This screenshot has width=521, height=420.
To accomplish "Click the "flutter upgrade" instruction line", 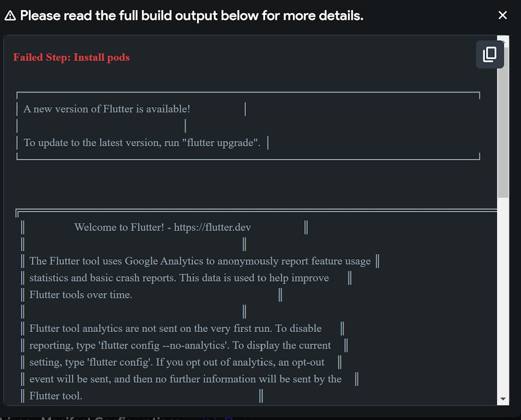I will pyautogui.click(x=142, y=143).
